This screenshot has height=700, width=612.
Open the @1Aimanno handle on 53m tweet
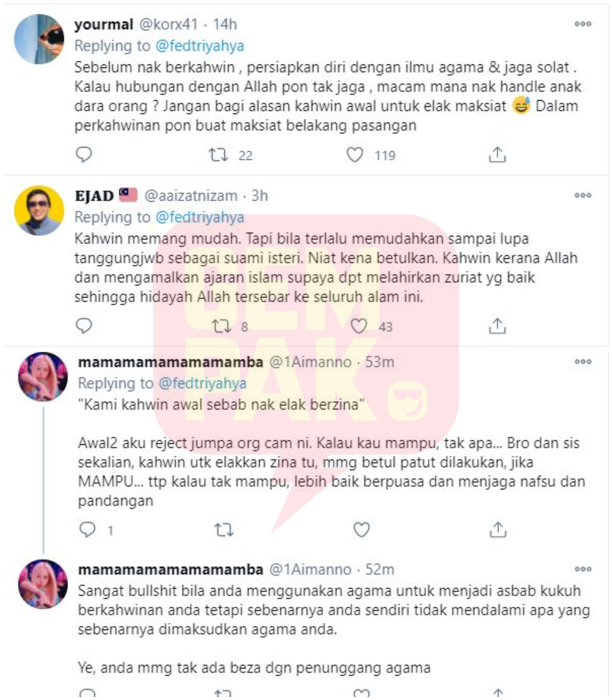[x=310, y=362]
